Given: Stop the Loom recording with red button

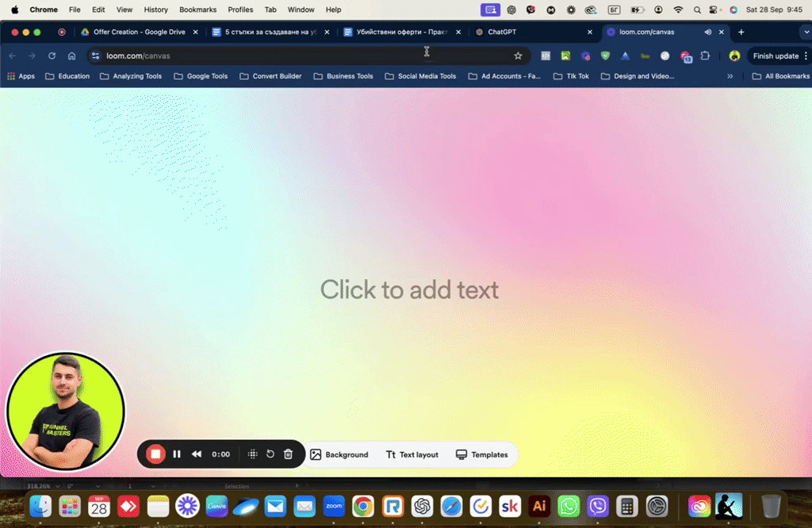Looking at the screenshot, I should tap(155, 454).
